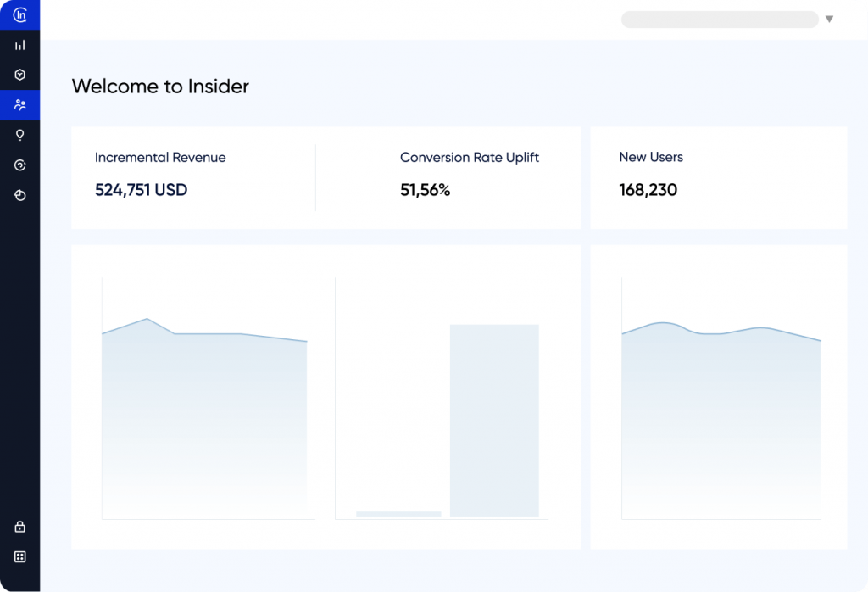Click the highlighted audiences people icon
The image size is (868, 592).
tap(19, 105)
